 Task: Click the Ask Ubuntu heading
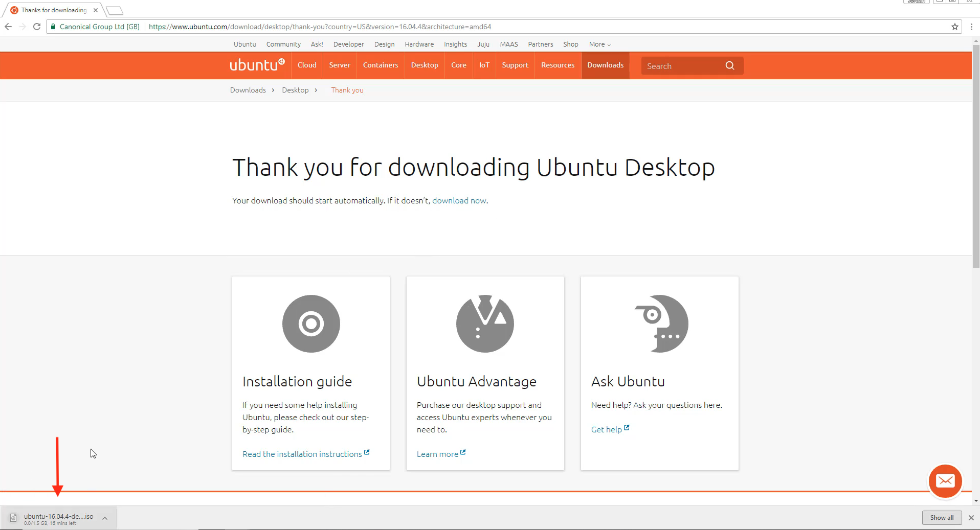click(628, 381)
